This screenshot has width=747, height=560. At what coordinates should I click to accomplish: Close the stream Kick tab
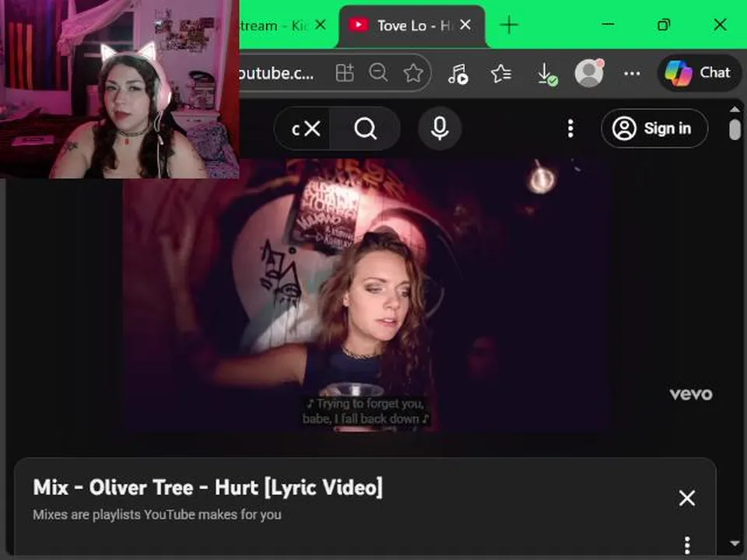click(321, 25)
